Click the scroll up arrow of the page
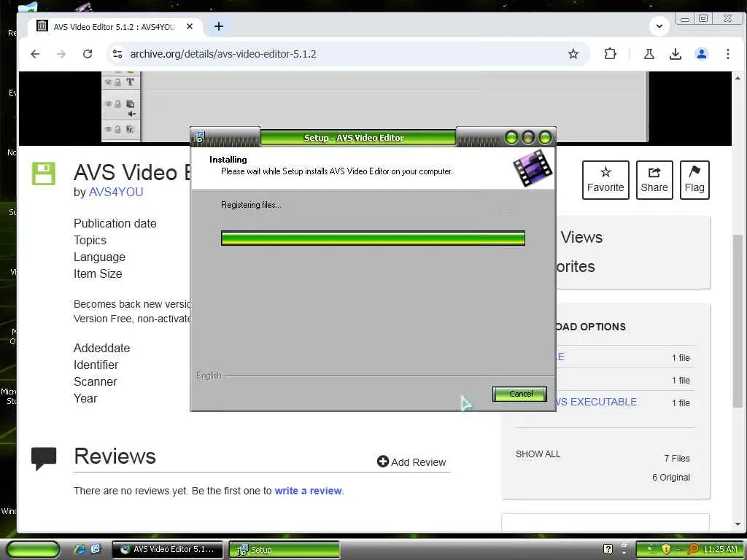747x560 pixels. click(738, 78)
